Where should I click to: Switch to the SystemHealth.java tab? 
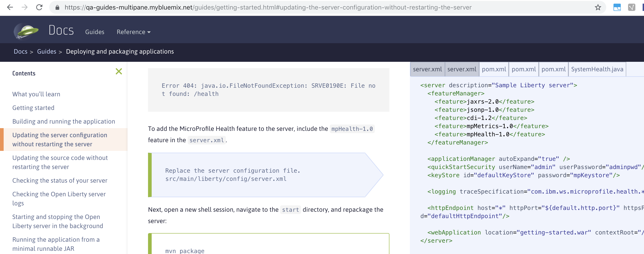597,69
